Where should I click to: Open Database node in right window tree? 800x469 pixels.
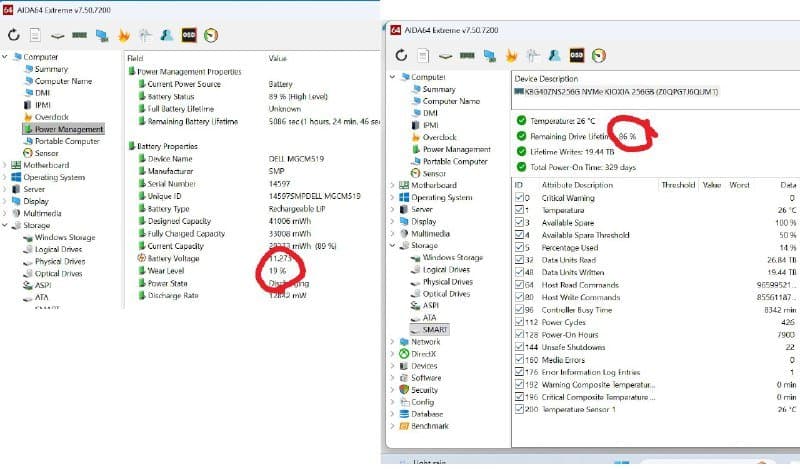click(421, 414)
